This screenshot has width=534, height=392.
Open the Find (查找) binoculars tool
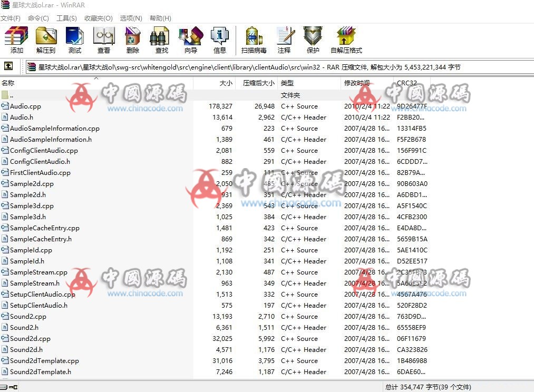tap(161, 40)
